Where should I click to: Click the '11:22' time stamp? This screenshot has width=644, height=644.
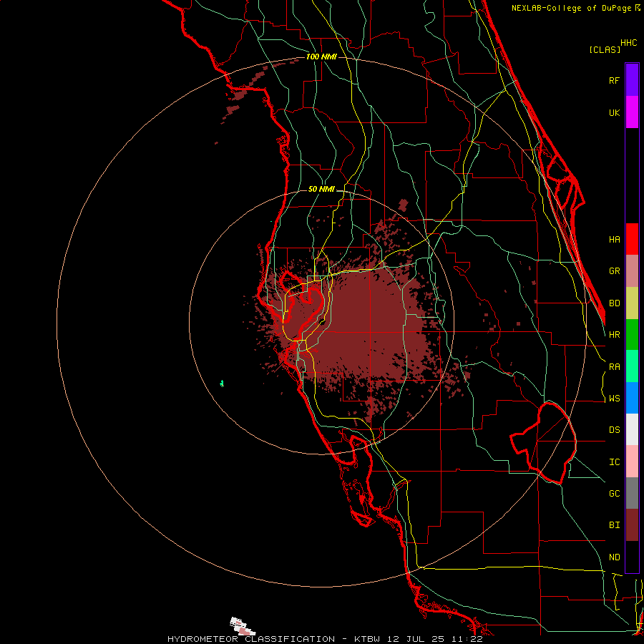click(x=469, y=639)
